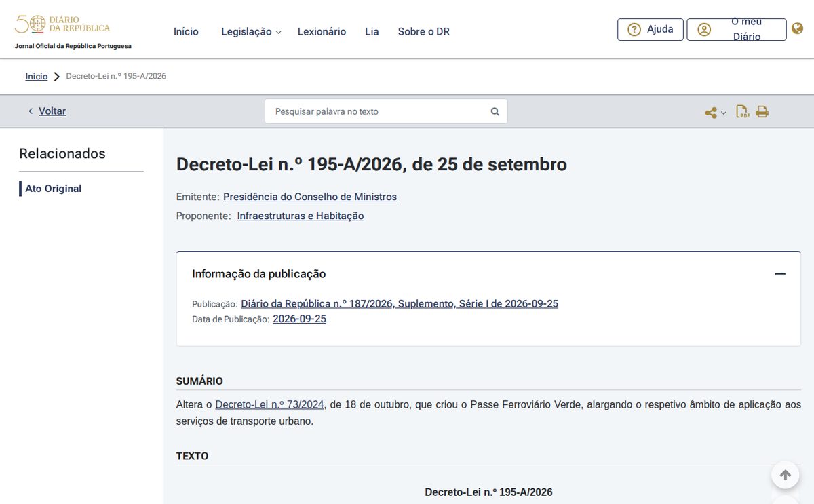The image size is (814, 504).
Task: Click the decree title heading '195-A/2026, de 25 de setembro'
Action: 372,164
